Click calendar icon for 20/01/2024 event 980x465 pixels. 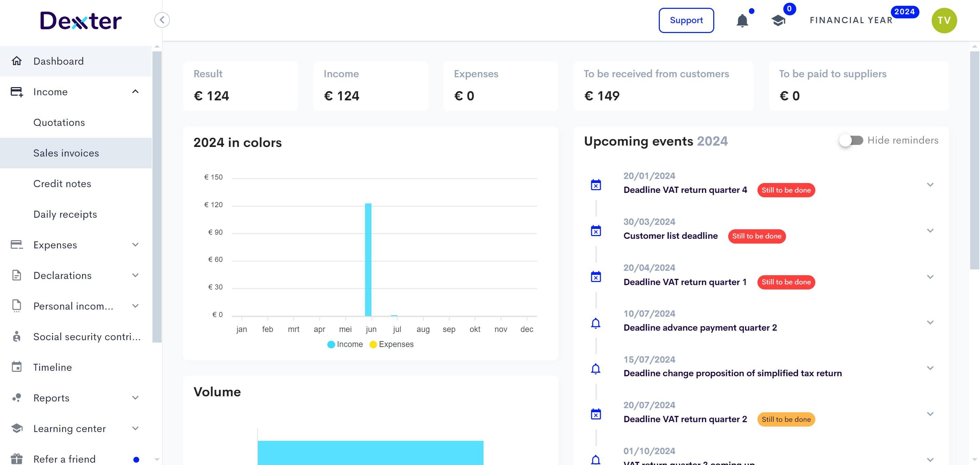point(596,185)
